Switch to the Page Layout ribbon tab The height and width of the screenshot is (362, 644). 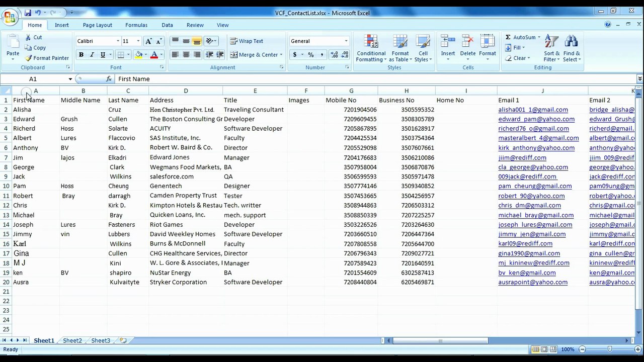tap(98, 25)
